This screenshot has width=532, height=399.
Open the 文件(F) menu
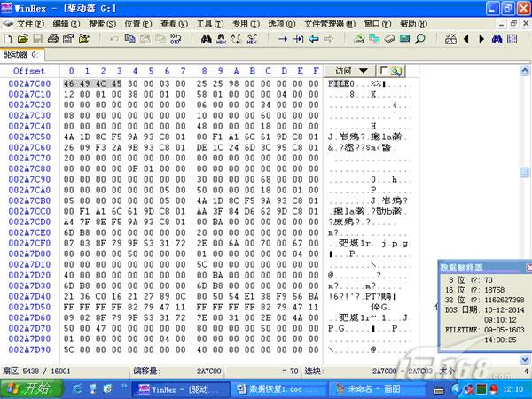[x=30, y=23]
